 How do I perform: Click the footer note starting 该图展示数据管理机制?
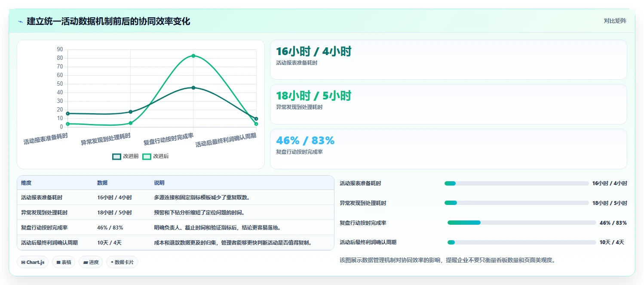[447, 260]
